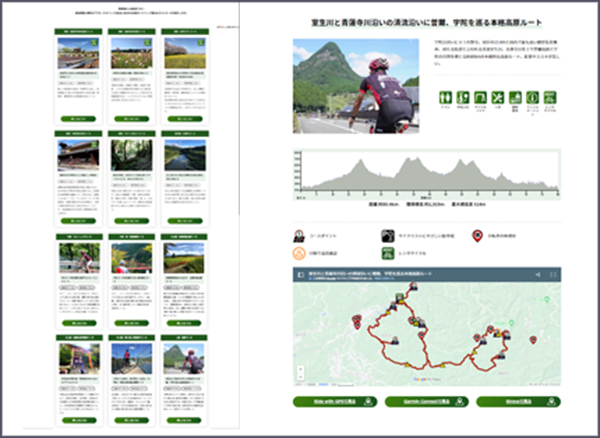The width and height of the screenshot is (600, 438).
Task: Click the green rental cycle legend icon
Action: 386,254
